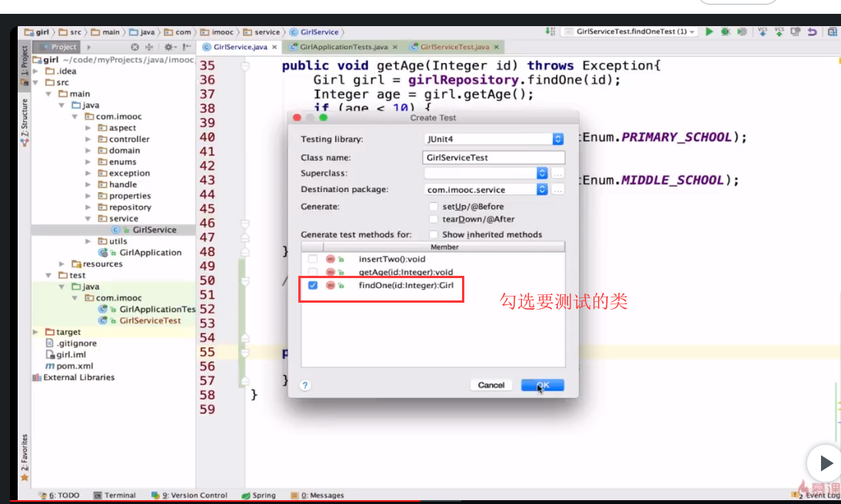Open the show history icon in toolbar
This screenshot has width=841, height=504.
coord(796,31)
